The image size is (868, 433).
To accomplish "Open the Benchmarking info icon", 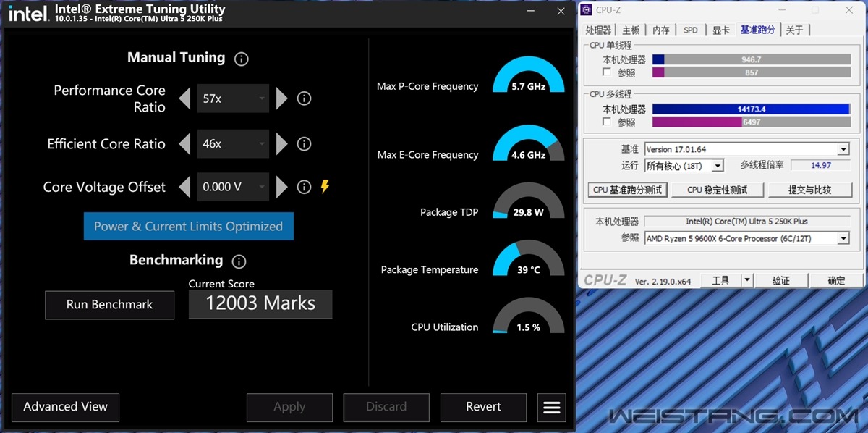I will point(239,261).
